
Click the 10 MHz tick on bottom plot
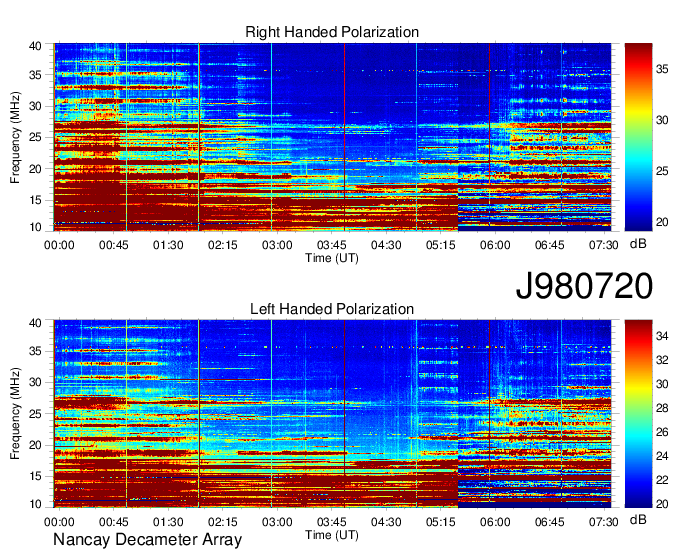click(35, 504)
